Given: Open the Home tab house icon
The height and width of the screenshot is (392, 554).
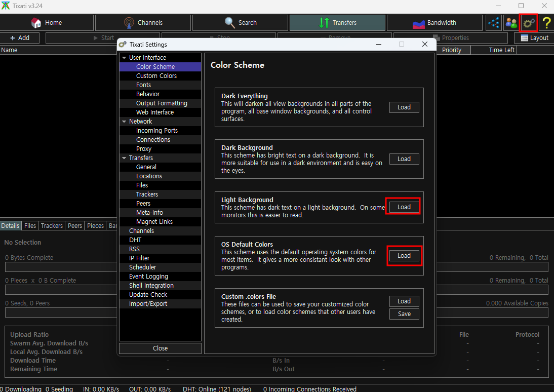Looking at the screenshot, I should point(36,23).
